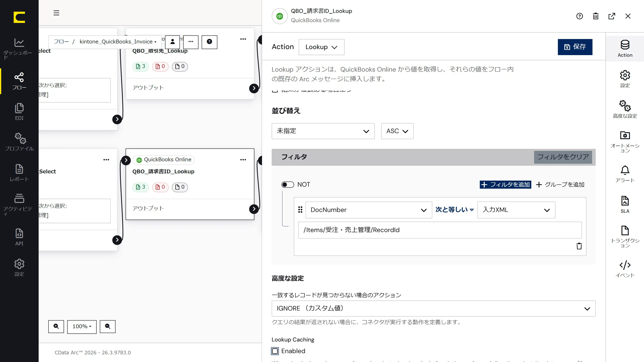This screenshot has width=644, height=362.
Task: Enable the Lookup Caching checkbox
Action: [x=275, y=351]
